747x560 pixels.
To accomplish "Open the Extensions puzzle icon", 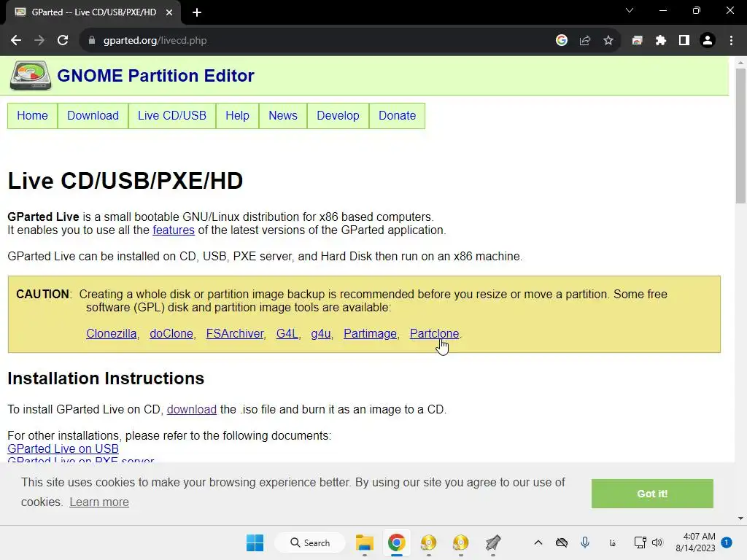I will click(661, 41).
